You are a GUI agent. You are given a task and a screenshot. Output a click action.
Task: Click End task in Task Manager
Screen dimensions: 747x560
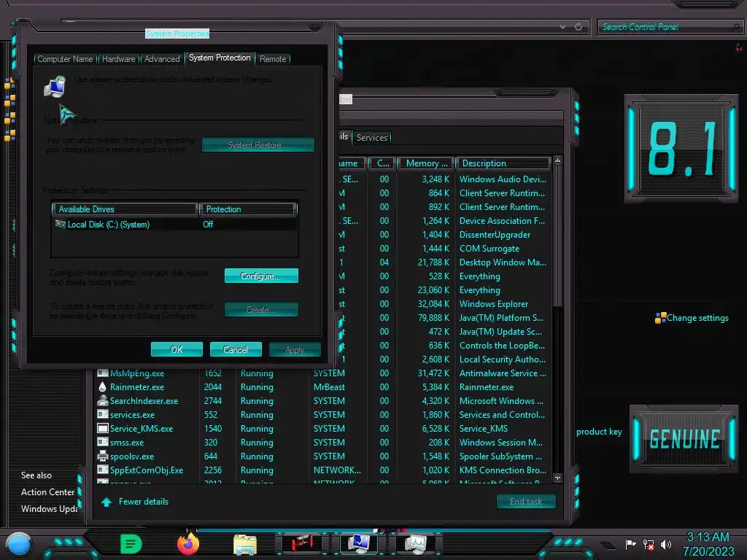(526, 502)
